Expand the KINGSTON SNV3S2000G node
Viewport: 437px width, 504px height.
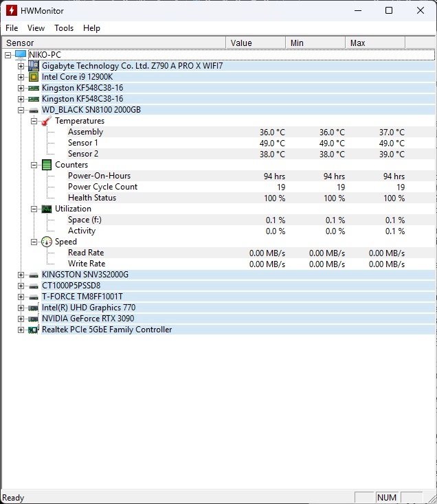(21, 275)
